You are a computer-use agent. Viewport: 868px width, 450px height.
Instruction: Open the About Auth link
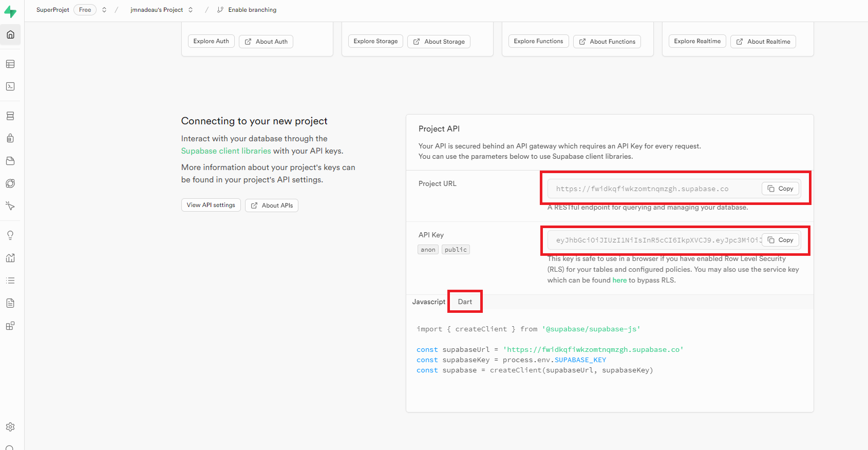coord(266,42)
